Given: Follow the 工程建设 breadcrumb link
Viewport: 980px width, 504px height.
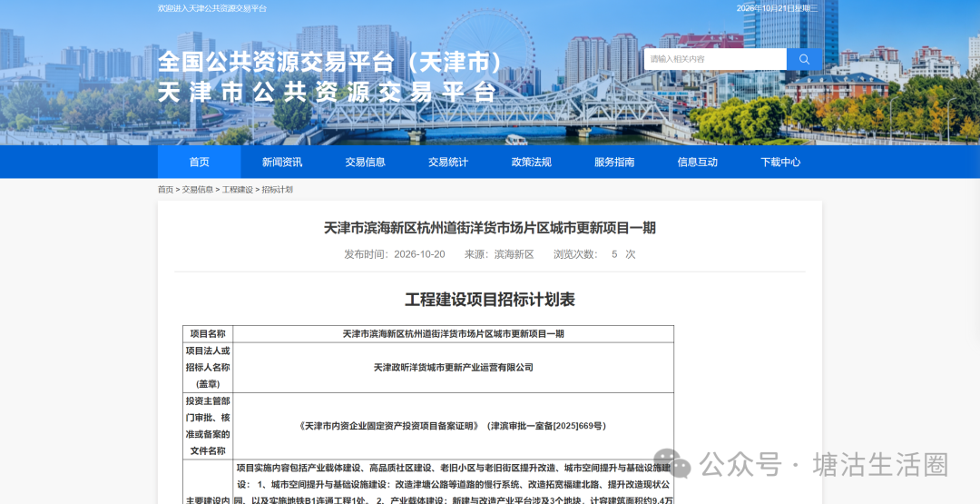Looking at the screenshot, I should [x=238, y=190].
